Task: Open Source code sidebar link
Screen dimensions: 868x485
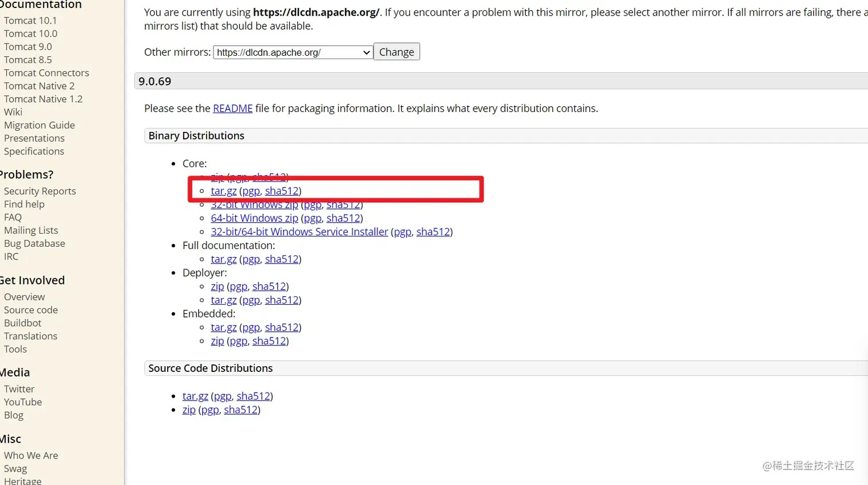Action: click(x=31, y=310)
